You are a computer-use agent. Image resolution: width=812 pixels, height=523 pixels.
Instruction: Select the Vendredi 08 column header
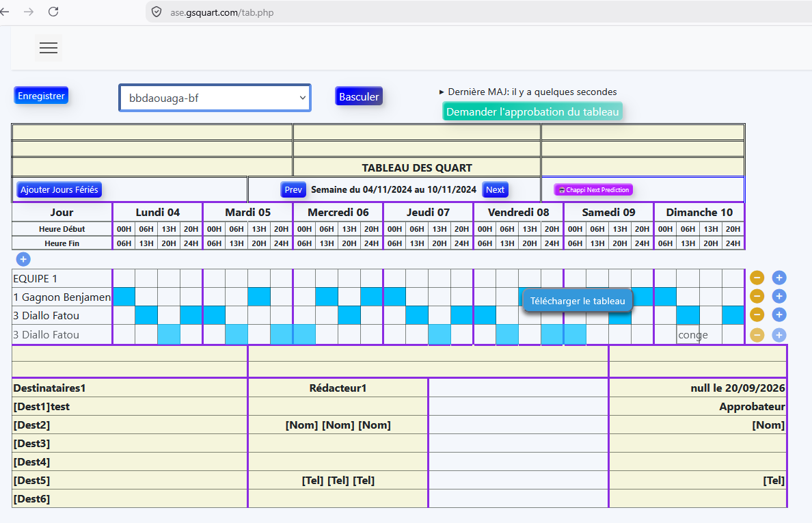(x=518, y=213)
